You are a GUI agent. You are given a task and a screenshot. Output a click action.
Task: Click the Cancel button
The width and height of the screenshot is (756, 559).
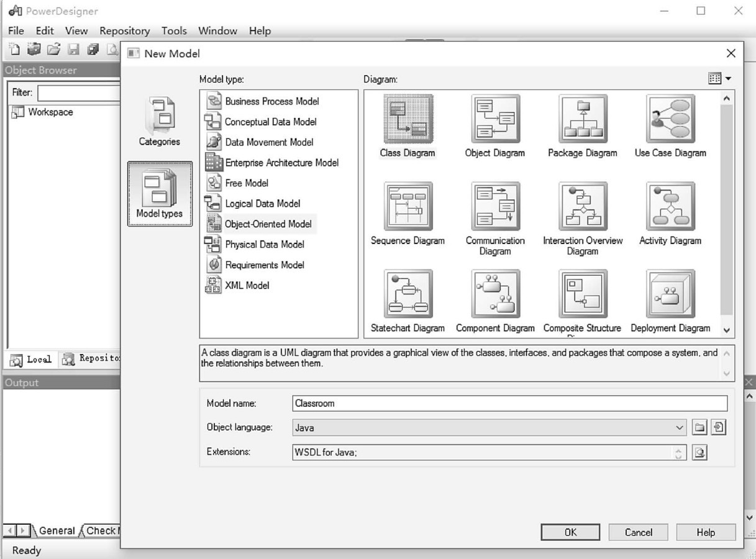point(638,532)
